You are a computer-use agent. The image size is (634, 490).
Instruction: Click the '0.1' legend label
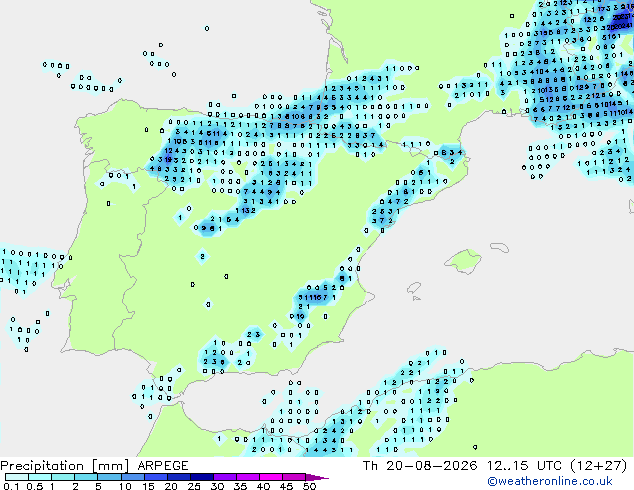coord(11,486)
